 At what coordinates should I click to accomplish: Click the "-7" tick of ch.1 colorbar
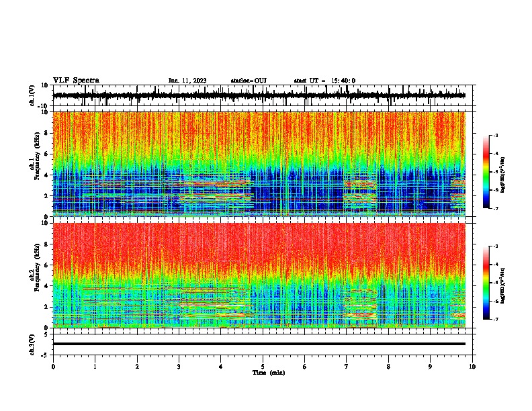point(496,208)
